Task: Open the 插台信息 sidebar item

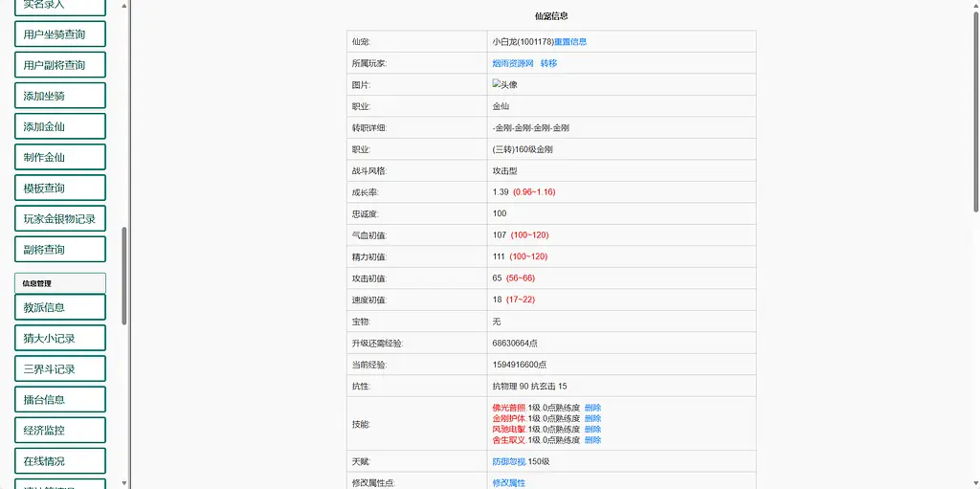Action: (60, 399)
